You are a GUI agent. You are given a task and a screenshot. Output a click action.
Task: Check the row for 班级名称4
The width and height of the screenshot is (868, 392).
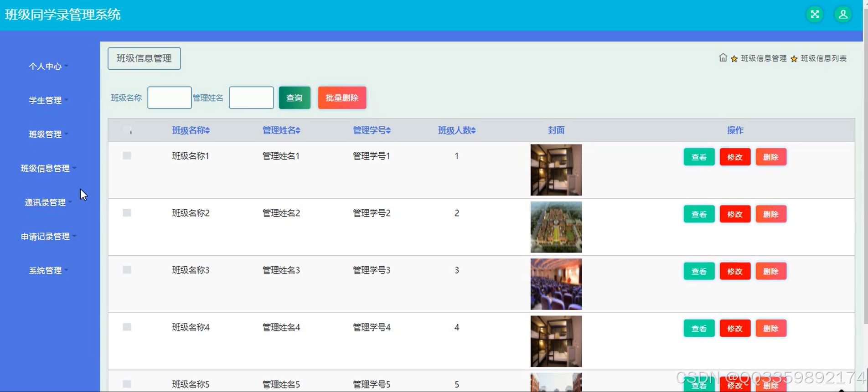(127, 327)
